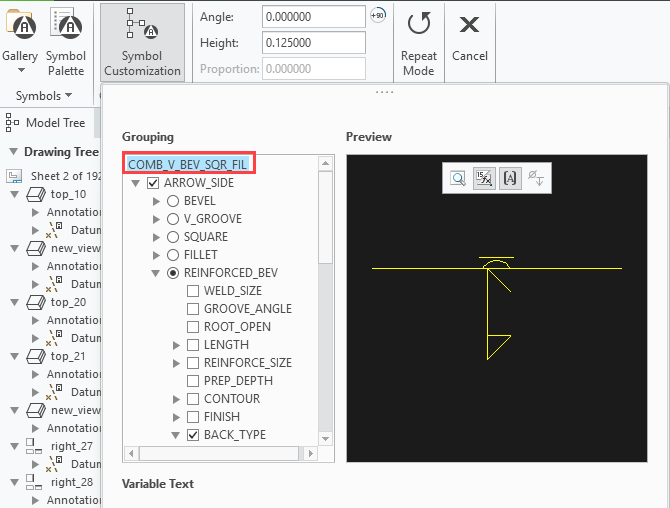This screenshot has width=670, height=508.
Task: Enable the WELD_SIZE checkbox
Action: pos(193,291)
